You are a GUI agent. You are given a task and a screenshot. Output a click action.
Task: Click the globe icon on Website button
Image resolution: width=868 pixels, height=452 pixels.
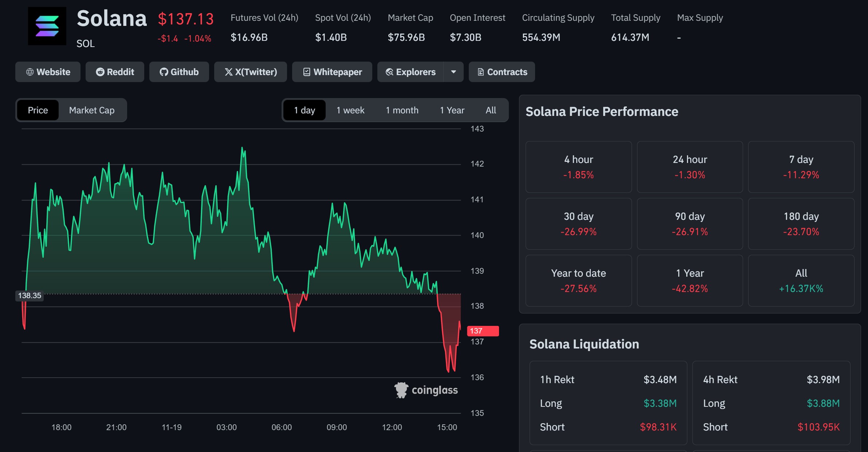(30, 72)
